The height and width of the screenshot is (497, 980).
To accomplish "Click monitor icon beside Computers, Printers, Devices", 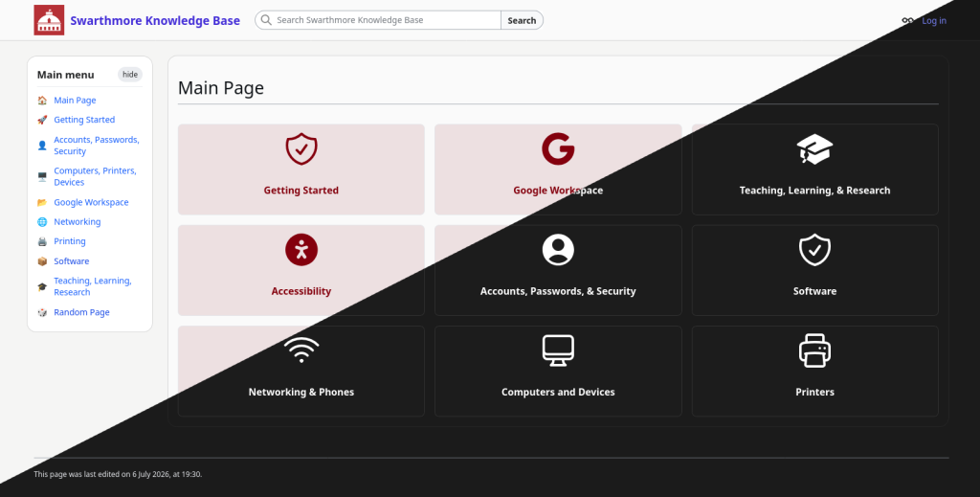I will point(42,176).
